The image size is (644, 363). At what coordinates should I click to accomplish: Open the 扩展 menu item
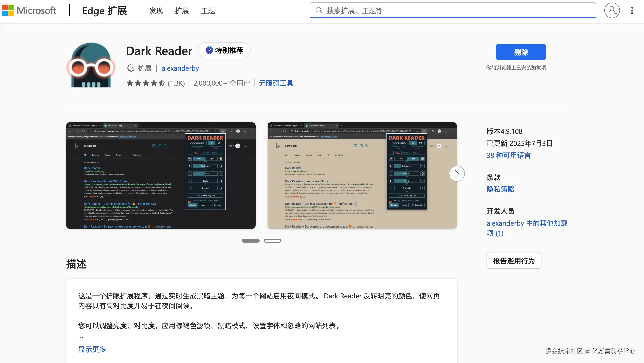182,10
